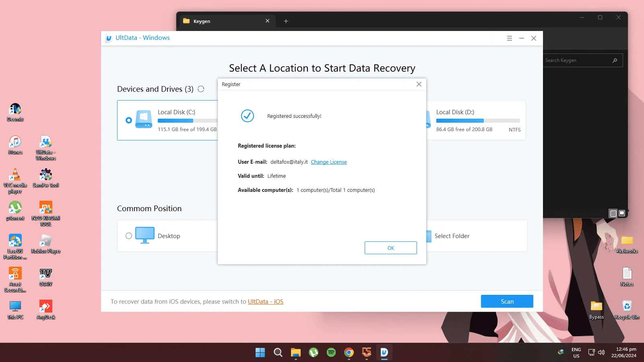Open the Bypass folder on desktop
Image resolution: width=644 pixels, height=362 pixels.
tap(596, 310)
